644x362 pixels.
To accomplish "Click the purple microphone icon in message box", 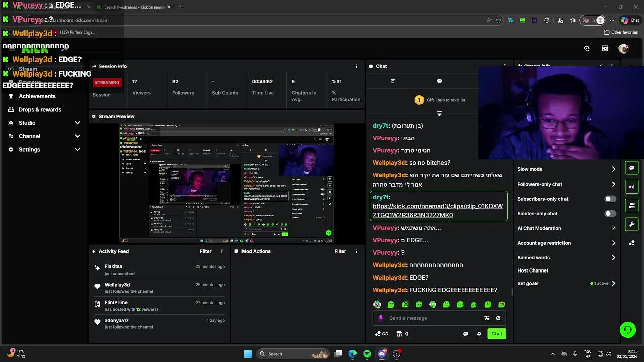I will tap(381, 318).
